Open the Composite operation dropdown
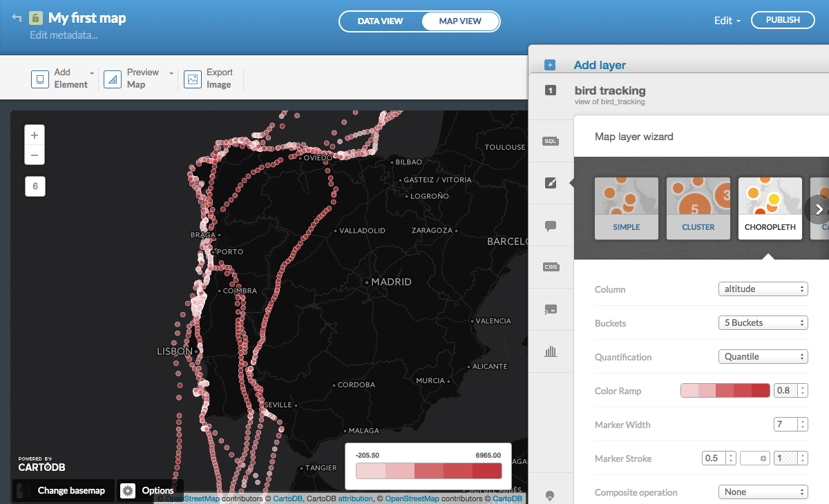Screen dimensions: 829x504 763,492
